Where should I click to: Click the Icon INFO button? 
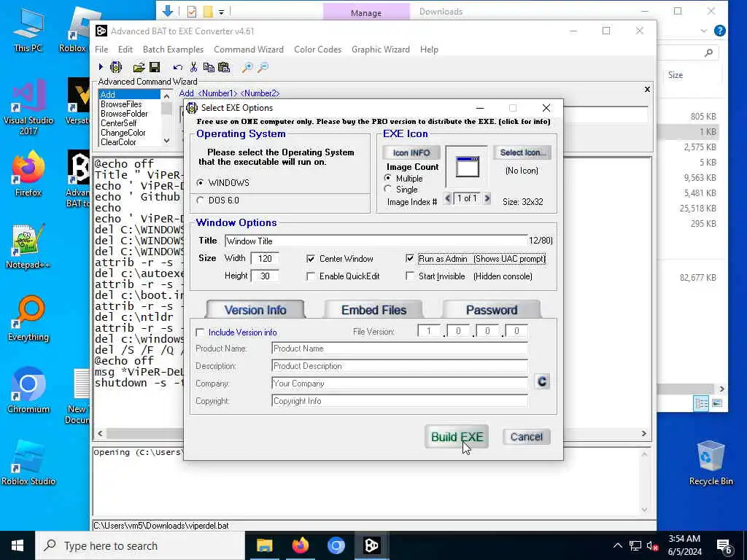[411, 153]
